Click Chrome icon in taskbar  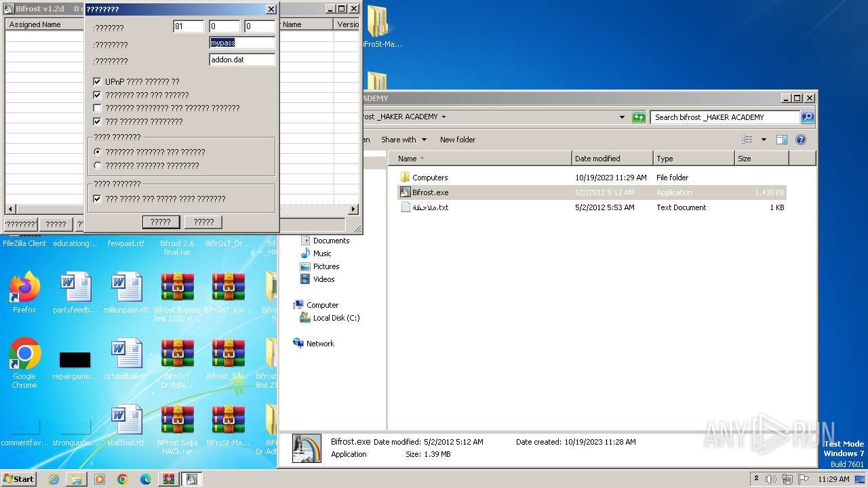coord(123,479)
